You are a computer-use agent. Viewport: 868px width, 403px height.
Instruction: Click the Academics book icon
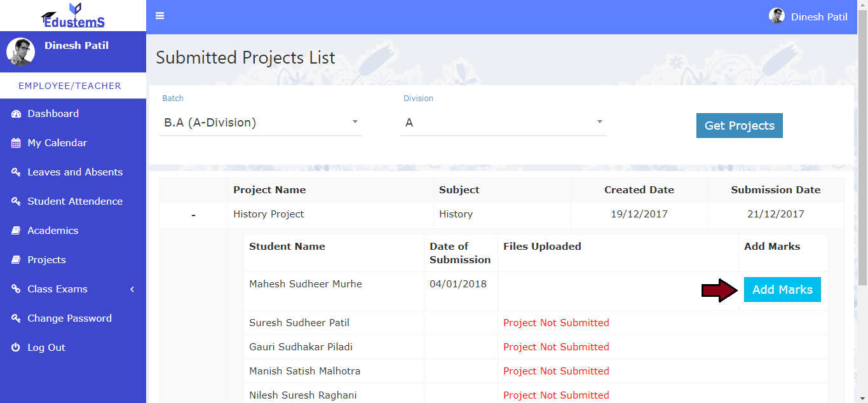(16, 231)
